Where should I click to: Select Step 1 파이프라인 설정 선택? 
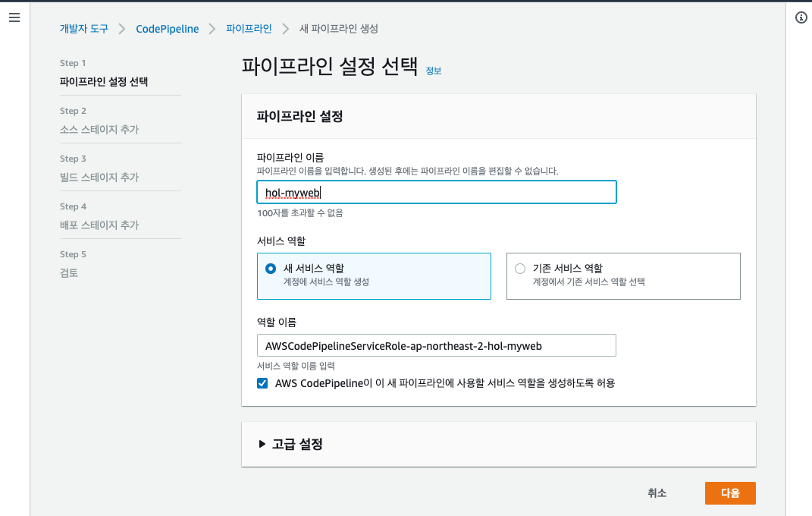click(104, 81)
